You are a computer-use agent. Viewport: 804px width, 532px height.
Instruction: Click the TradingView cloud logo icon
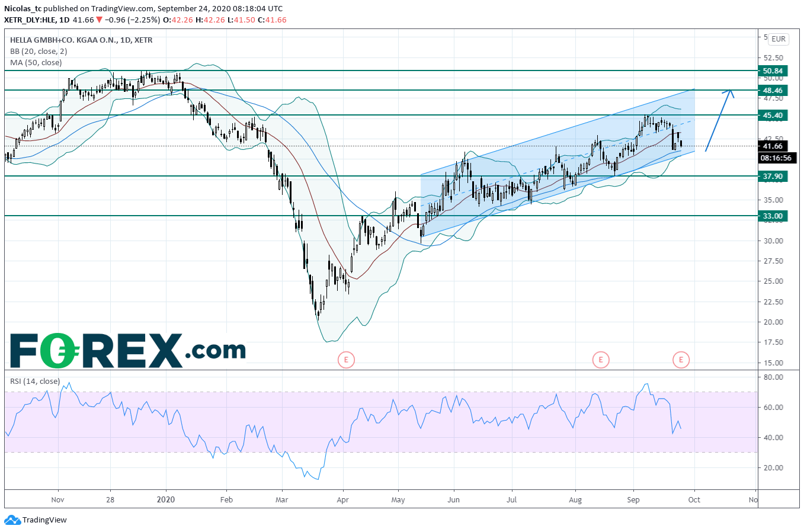pyautogui.click(x=12, y=520)
